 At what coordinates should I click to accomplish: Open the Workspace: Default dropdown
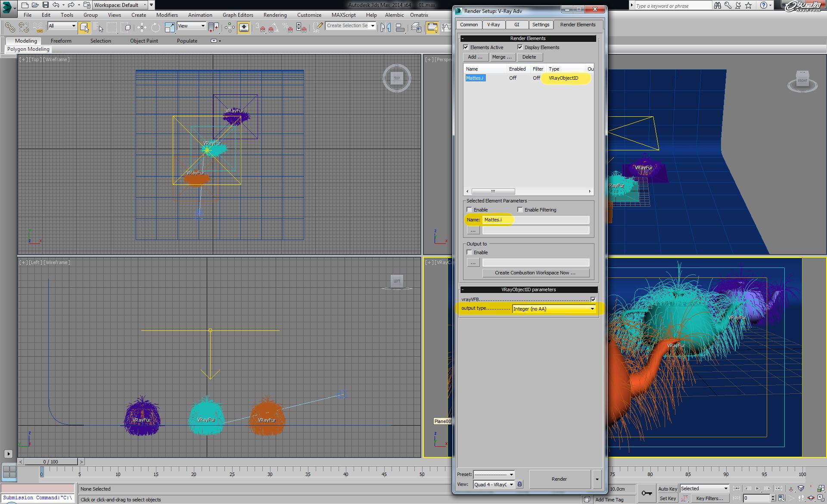(x=120, y=5)
